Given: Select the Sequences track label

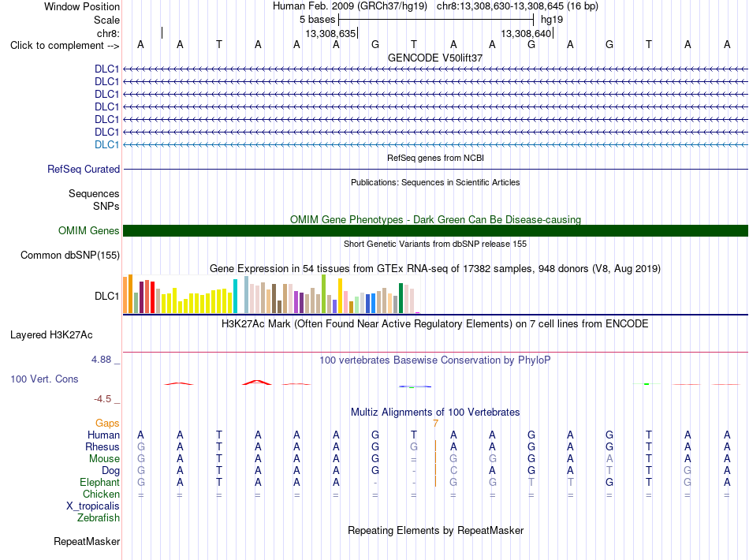Looking at the screenshot, I should [x=94, y=193].
